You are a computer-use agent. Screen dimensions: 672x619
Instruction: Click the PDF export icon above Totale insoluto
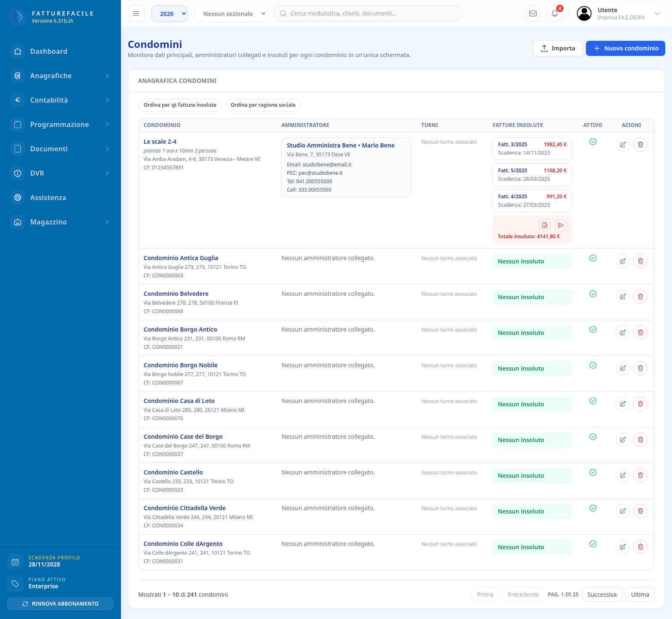coord(545,225)
